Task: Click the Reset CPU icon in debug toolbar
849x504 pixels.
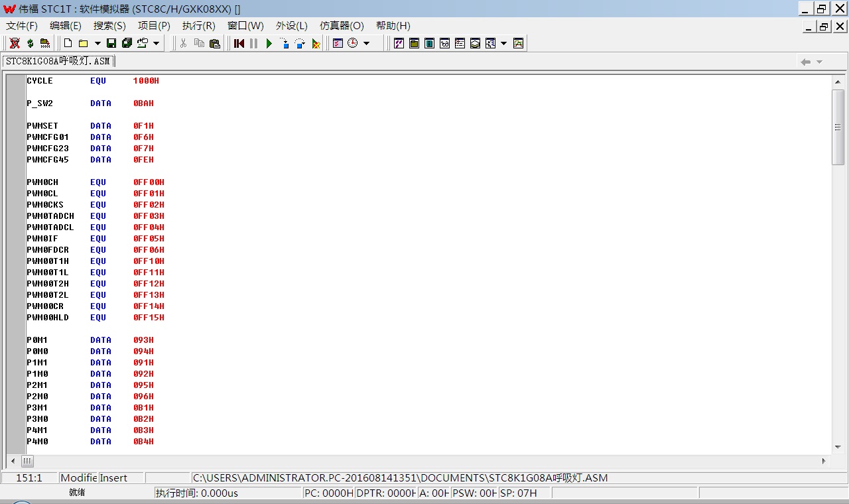Action: 239,43
